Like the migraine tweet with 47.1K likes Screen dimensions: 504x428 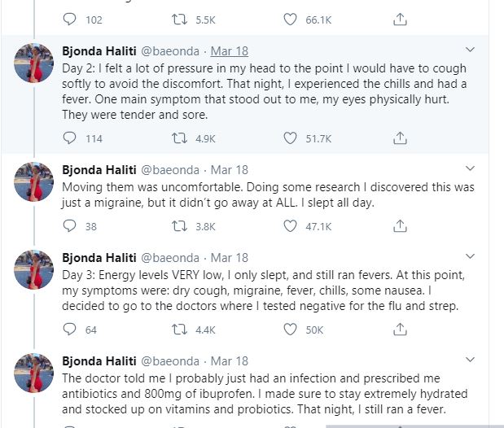pyautogui.click(x=290, y=226)
